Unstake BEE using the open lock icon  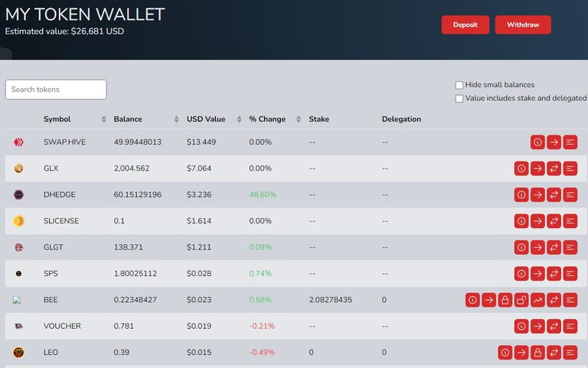pyautogui.click(x=521, y=300)
